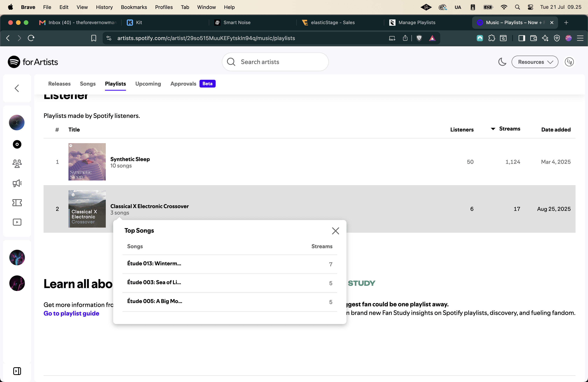Open the Profiles menu
The image size is (588, 382).
click(164, 7)
